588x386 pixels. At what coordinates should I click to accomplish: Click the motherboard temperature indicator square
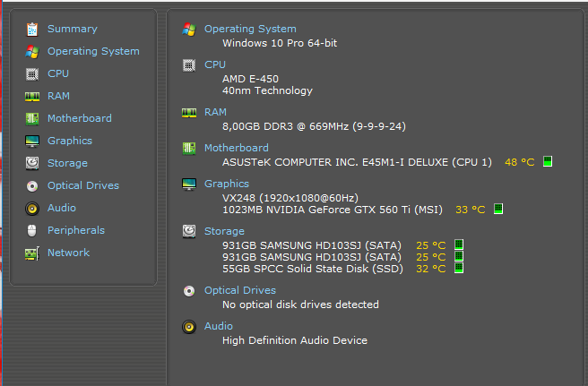pos(548,162)
